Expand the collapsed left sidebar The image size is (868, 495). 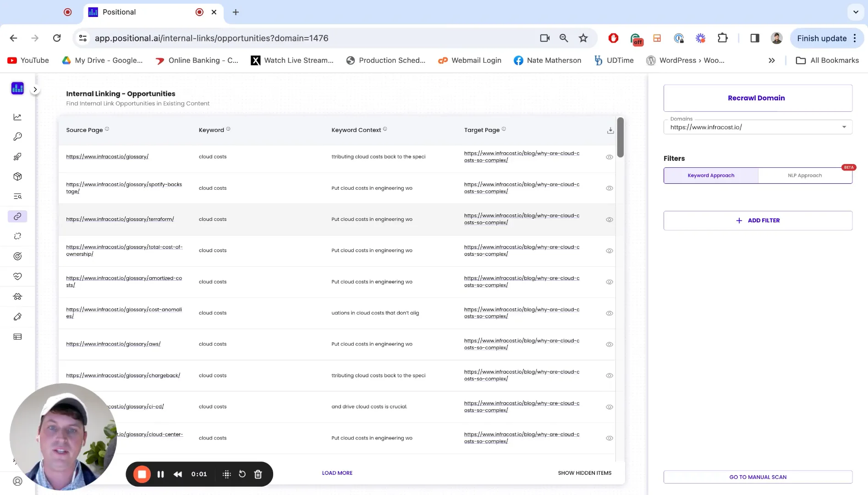point(35,90)
